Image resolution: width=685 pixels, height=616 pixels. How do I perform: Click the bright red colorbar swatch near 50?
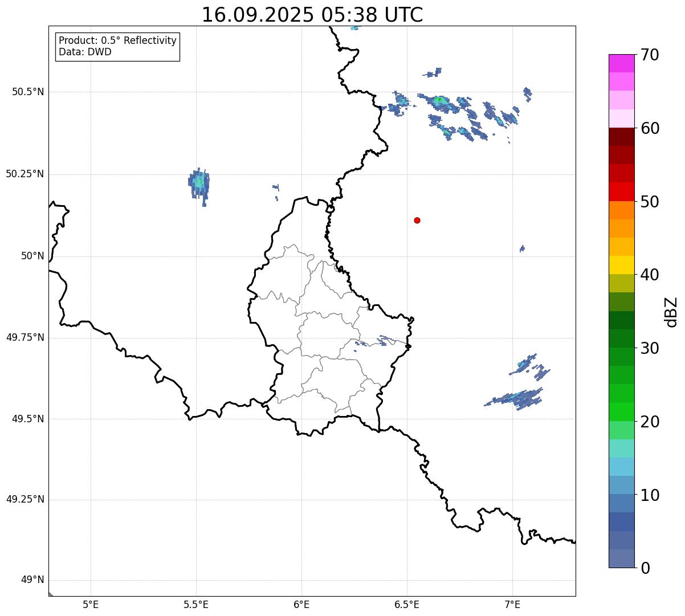[x=622, y=191]
